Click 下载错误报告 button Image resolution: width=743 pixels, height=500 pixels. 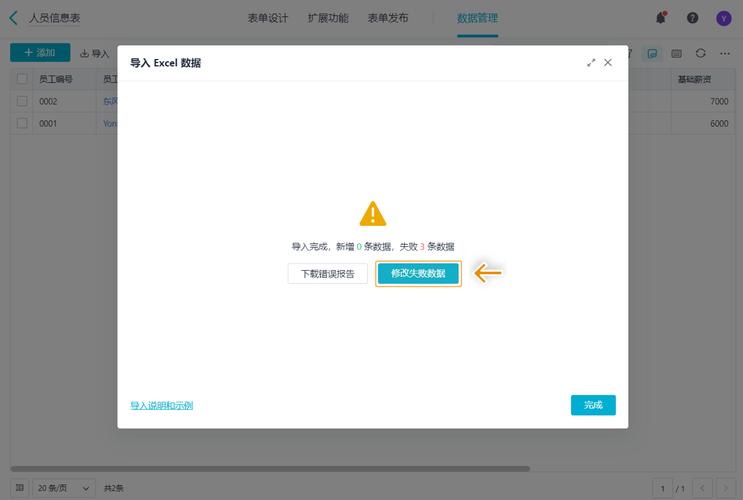(327, 273)
